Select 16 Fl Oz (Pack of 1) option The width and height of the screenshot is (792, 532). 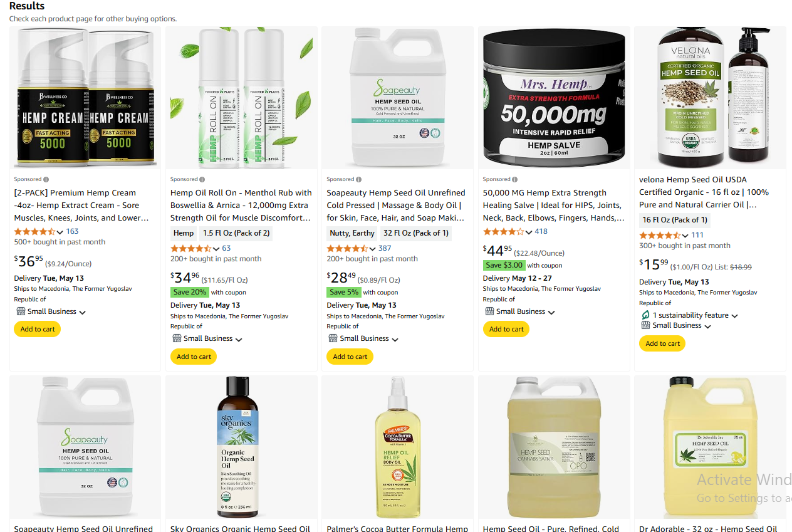pos(675,220)
